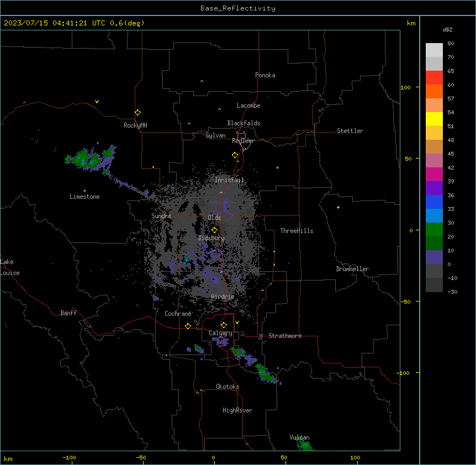Screen dimensions: 476x465
Task: Click the Olds city label
Action: (214, 218)
